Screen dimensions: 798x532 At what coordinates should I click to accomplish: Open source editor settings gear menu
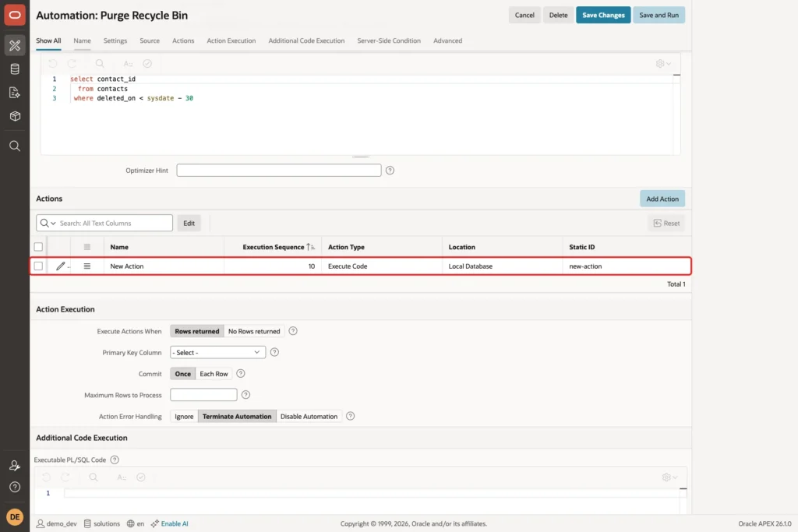663,64
